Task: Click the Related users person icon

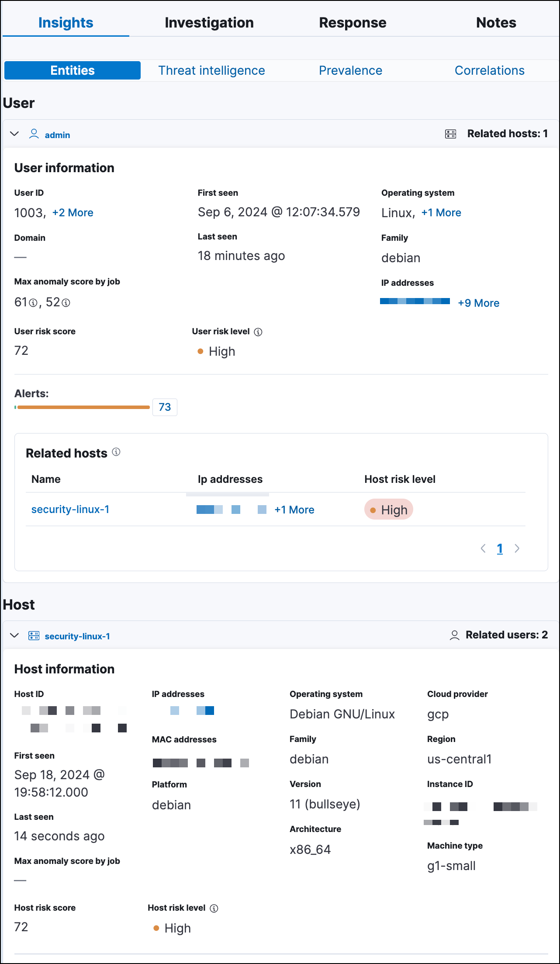Action: click(x=454, y=635)
